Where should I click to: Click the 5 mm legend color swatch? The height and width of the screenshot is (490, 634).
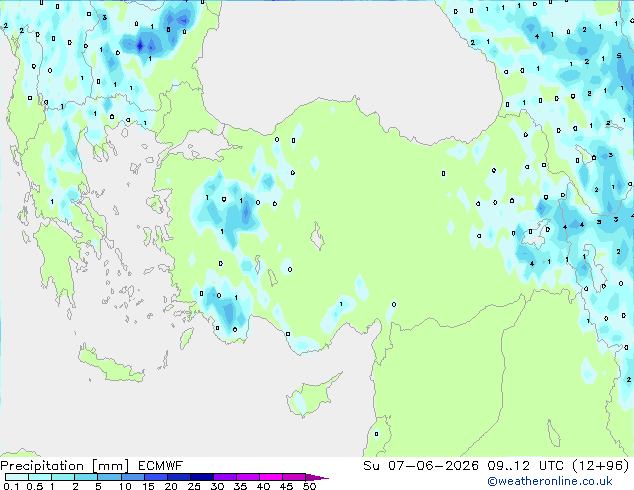click(x=109, y=477)
